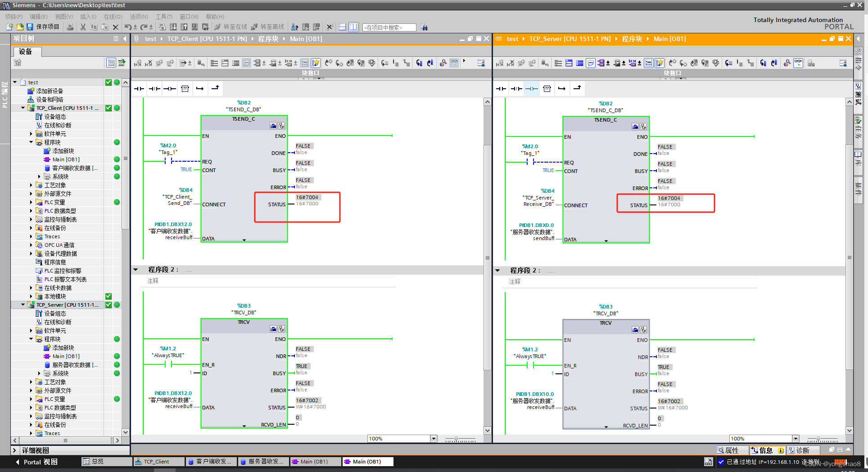Screen dimensions: 868x472
Task: Click the undo arrow icon
Action: (128, 27)
